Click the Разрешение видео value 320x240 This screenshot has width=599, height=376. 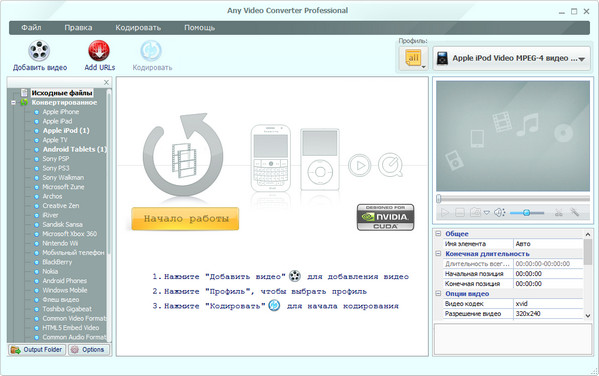point(548,313)
